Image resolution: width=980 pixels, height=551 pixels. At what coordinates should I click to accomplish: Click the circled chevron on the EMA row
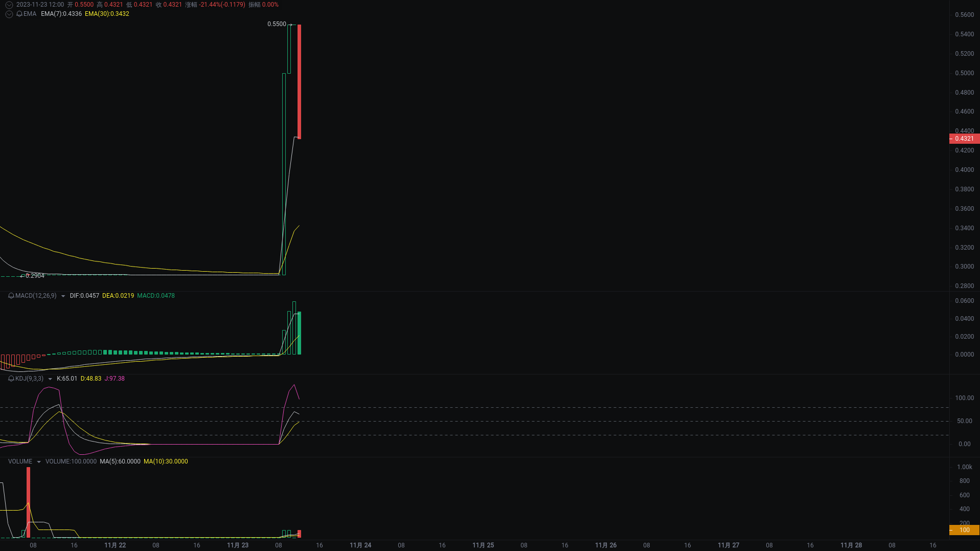(x=9, y=14)
